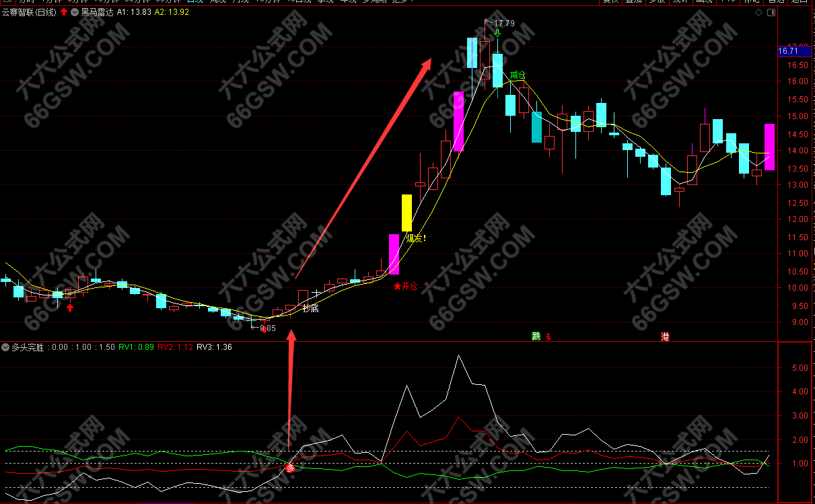815x504 pixels.
Task: Click the 1.50 value in 多头完胜 header
Action: tap(106, 347)
